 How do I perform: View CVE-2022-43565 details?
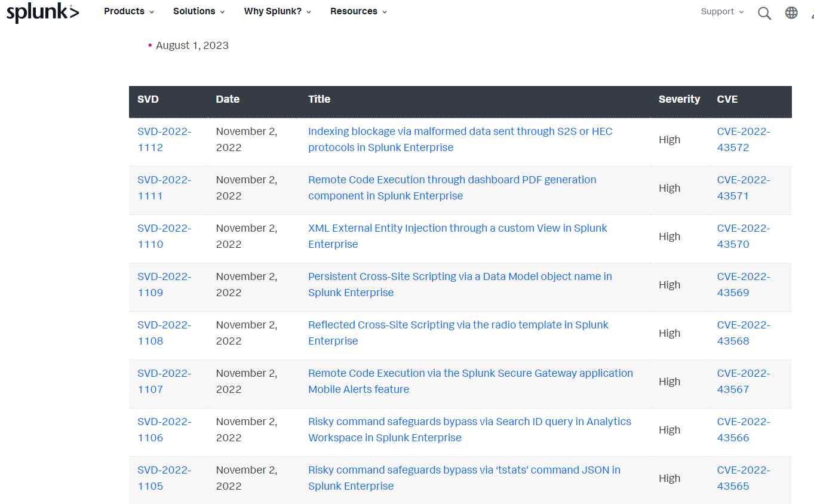pos(744,478)
